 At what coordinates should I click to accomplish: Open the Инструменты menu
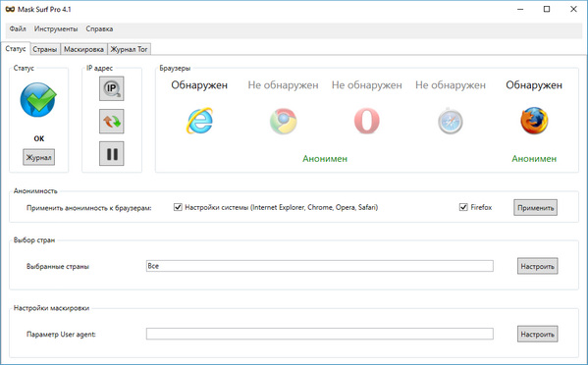56,28
